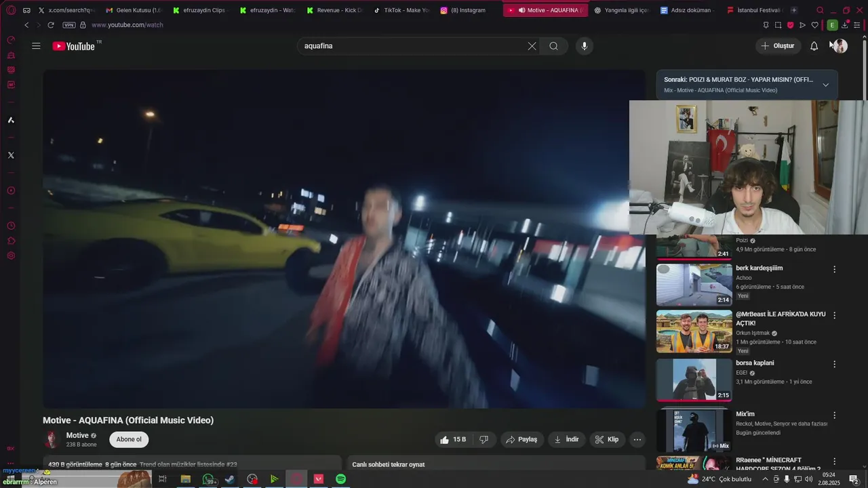This screenshot has width=868, height=488.
Task: Click the green E extension icon
Action: click(832, 25)
